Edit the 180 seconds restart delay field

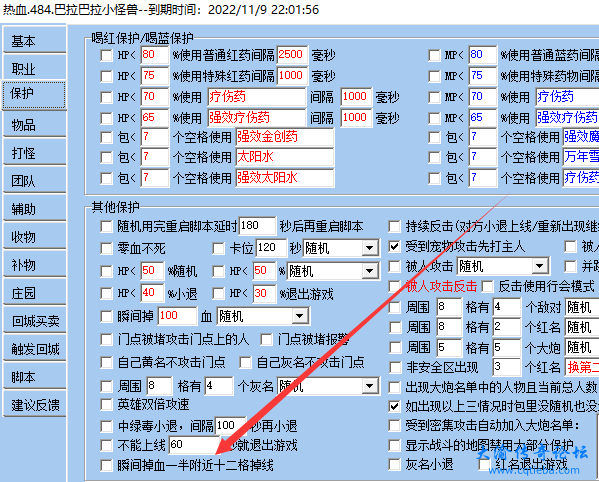pyautogui.click(x=257, y=226)
